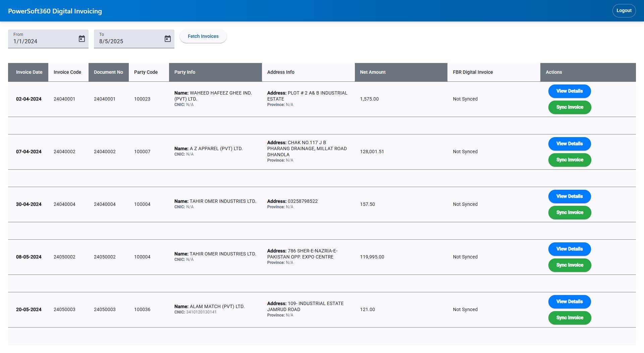
Task: Sync Invoice for A Z APPAREL (PVT) LTD.
Action: 569,160
